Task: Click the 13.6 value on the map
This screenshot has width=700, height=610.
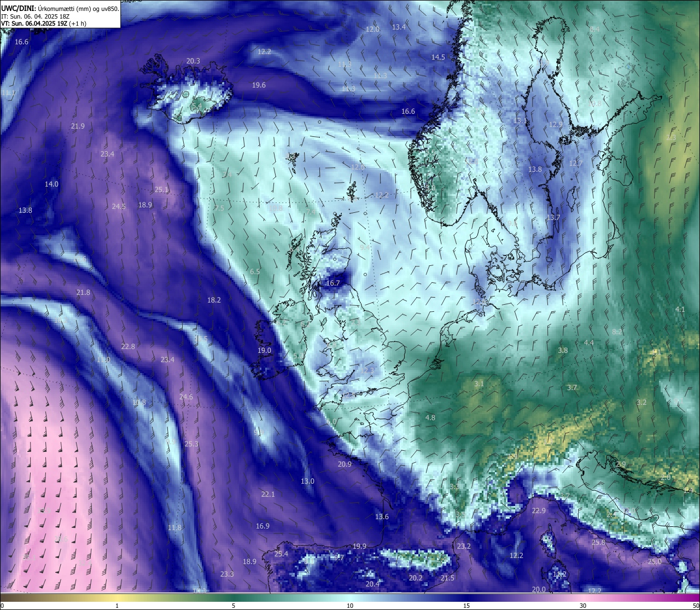Action: (x=382, y=517)
